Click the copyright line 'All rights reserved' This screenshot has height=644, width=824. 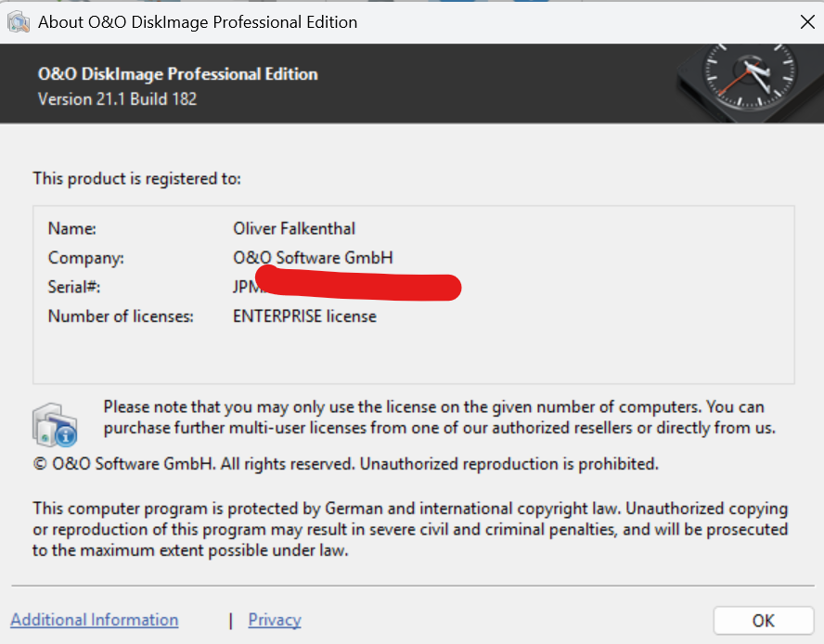tap(346, 464)
